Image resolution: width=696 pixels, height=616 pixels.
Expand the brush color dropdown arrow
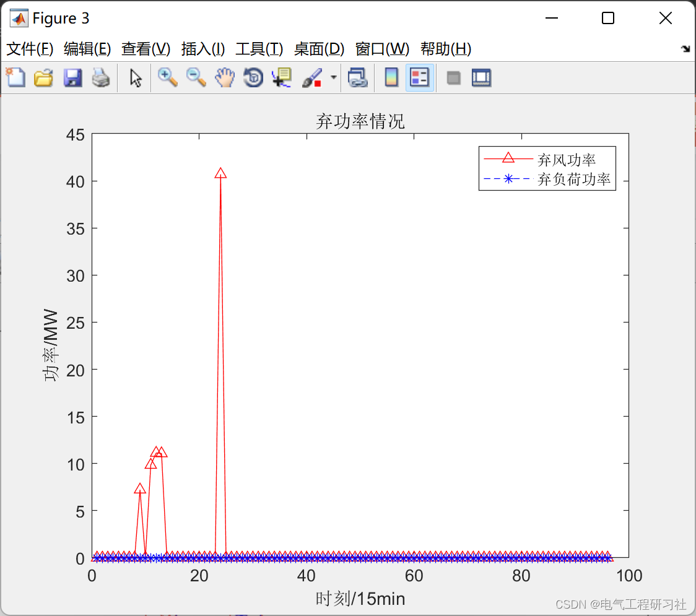click(x=333, y=77)
